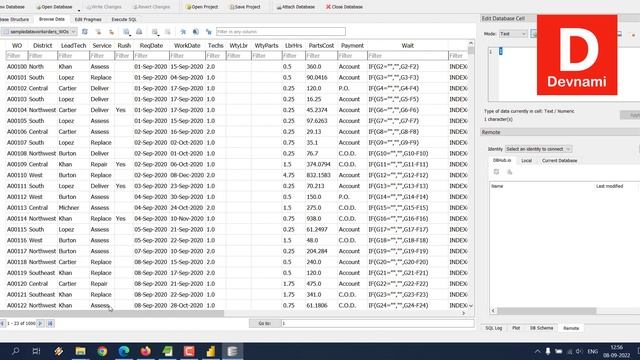Switch to the Execute SQL tab

point(124,19)
